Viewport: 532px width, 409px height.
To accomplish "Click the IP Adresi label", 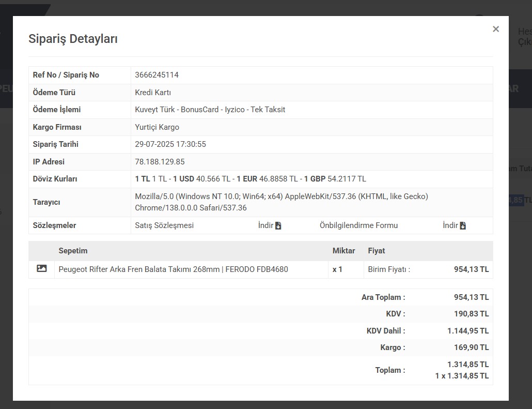I will click(x=49, y=162).
